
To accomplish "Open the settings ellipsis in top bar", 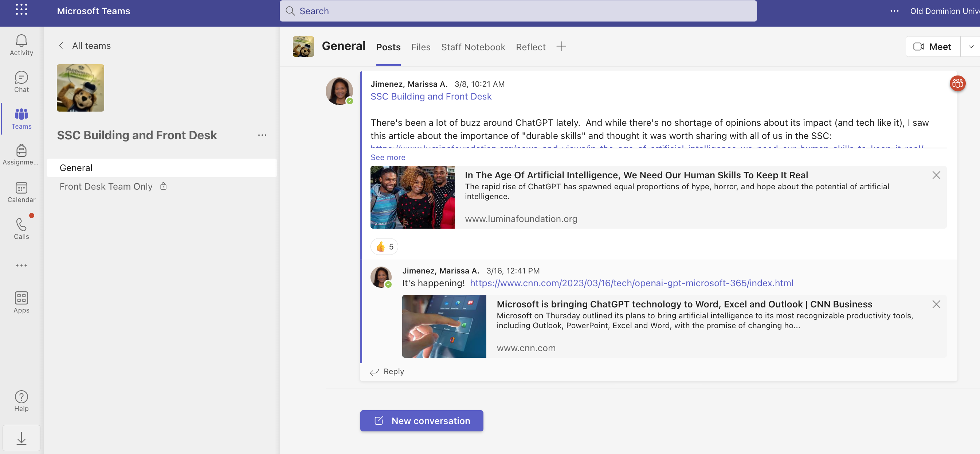I will pyautogui.click(x=894, y=11).
